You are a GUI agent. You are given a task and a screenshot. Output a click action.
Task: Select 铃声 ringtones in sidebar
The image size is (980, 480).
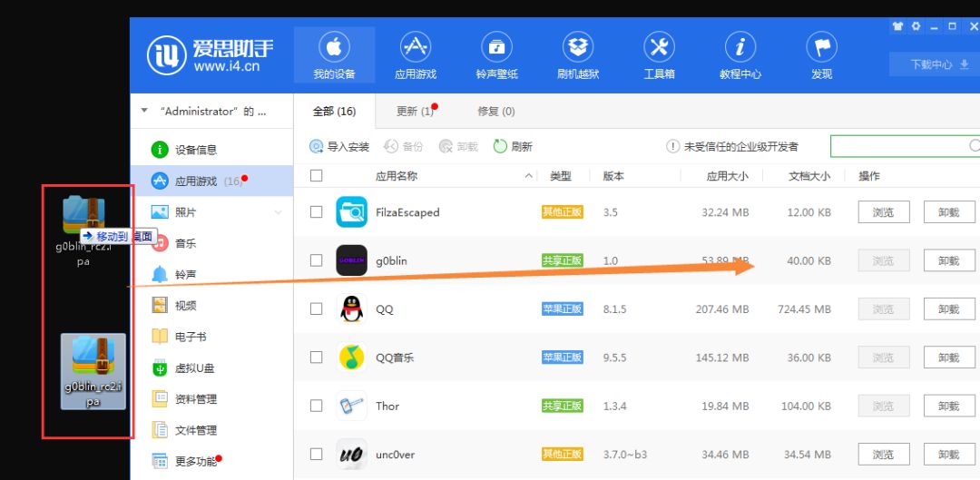pyautogui.click(x=211, y=274)
